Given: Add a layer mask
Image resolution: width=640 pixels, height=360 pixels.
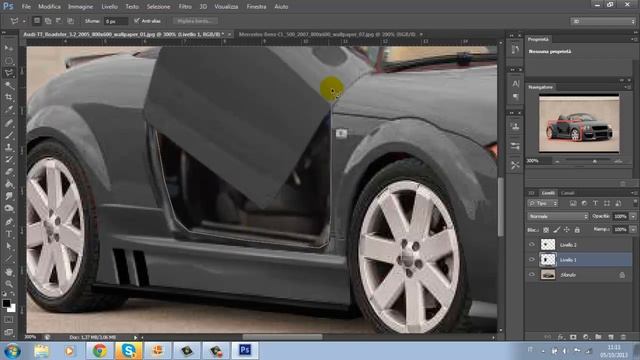Looking at the screenshot, I should click(x=573, y=337).
